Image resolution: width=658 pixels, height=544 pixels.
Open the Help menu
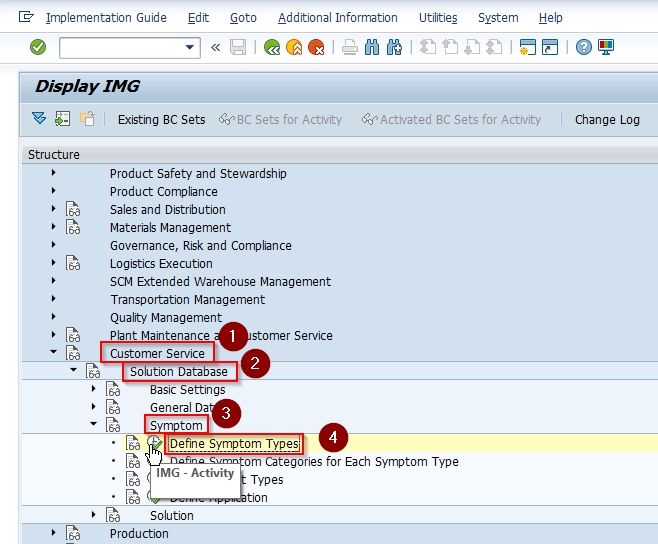(x=551, y=18)
